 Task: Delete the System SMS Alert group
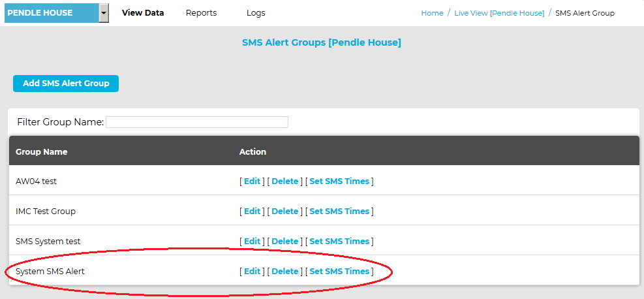[285, 271]
